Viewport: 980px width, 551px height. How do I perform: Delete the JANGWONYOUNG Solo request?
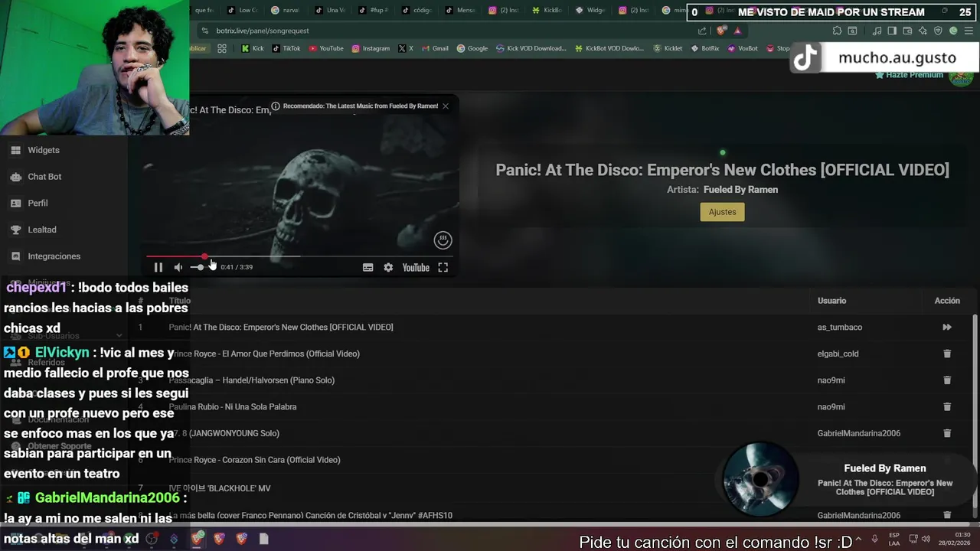947,433
